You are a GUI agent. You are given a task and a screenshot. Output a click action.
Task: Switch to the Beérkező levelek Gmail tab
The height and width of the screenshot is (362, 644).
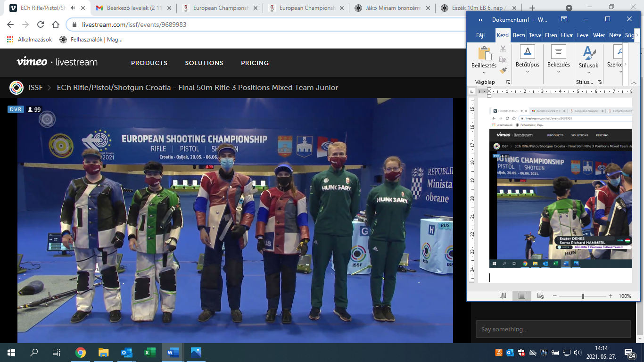[x=133, y=8]
